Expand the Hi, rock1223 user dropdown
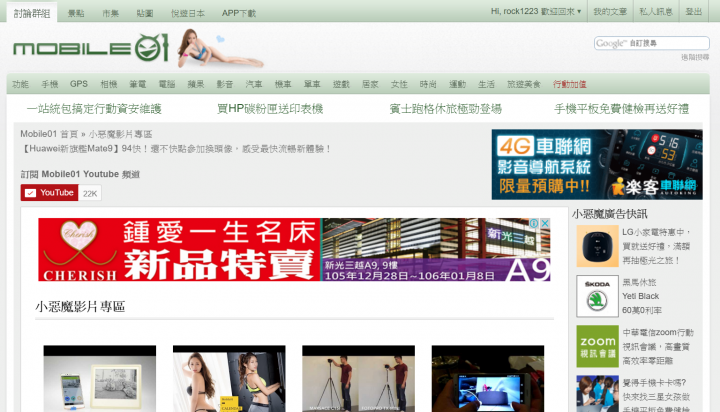This screenshot has height=412, width=720. coord(536,11)
